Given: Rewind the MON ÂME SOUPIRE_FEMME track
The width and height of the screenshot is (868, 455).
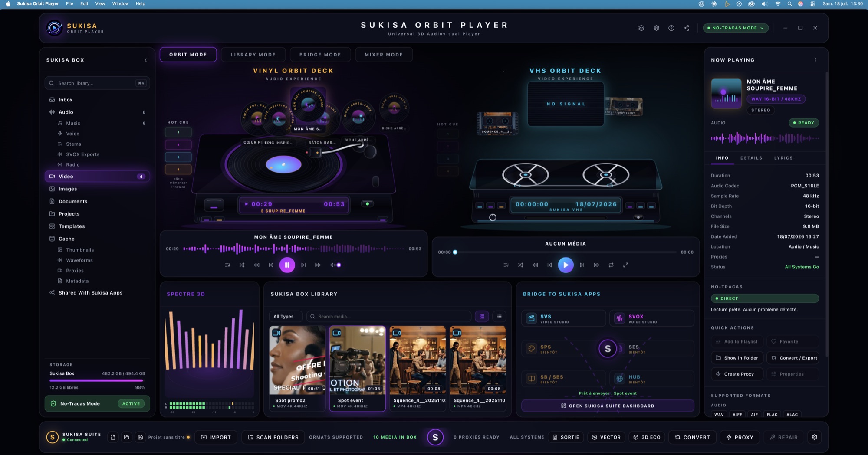Looking at the screenshot, I should pyautogui.click(x=256, y=265).
